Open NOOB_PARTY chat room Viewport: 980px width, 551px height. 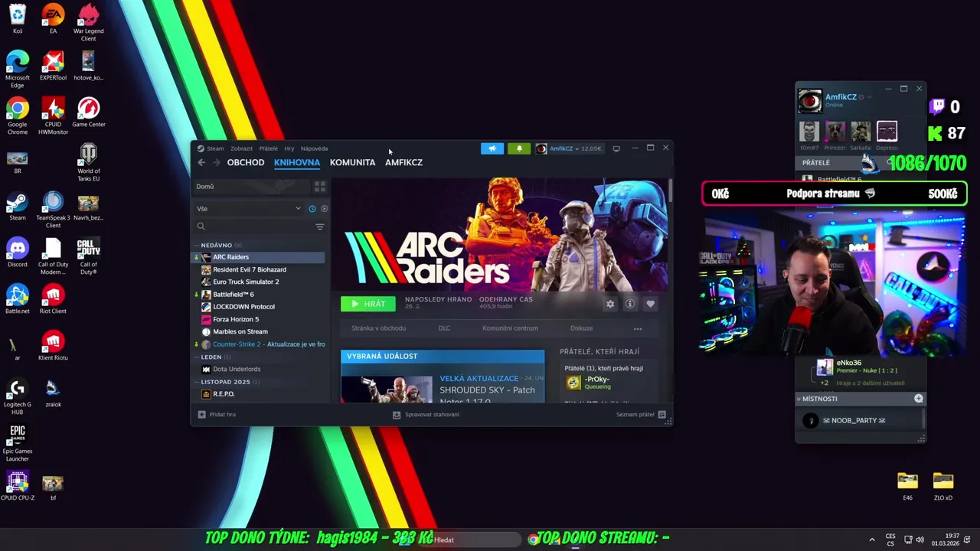click(854, 421)
